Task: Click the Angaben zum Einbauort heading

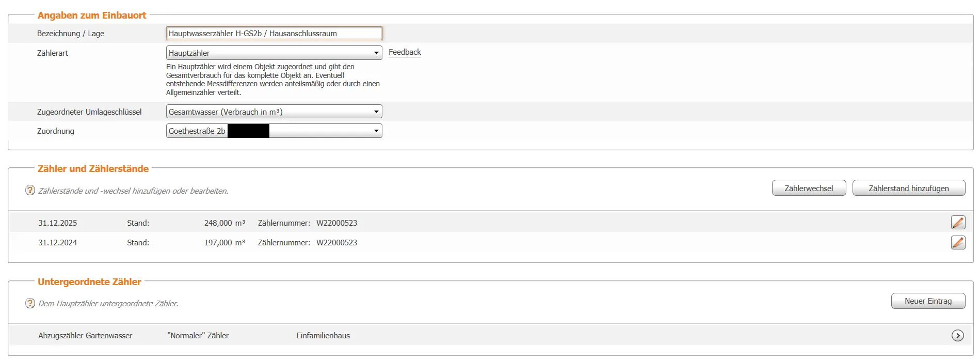Action: [x=92, y=15]
